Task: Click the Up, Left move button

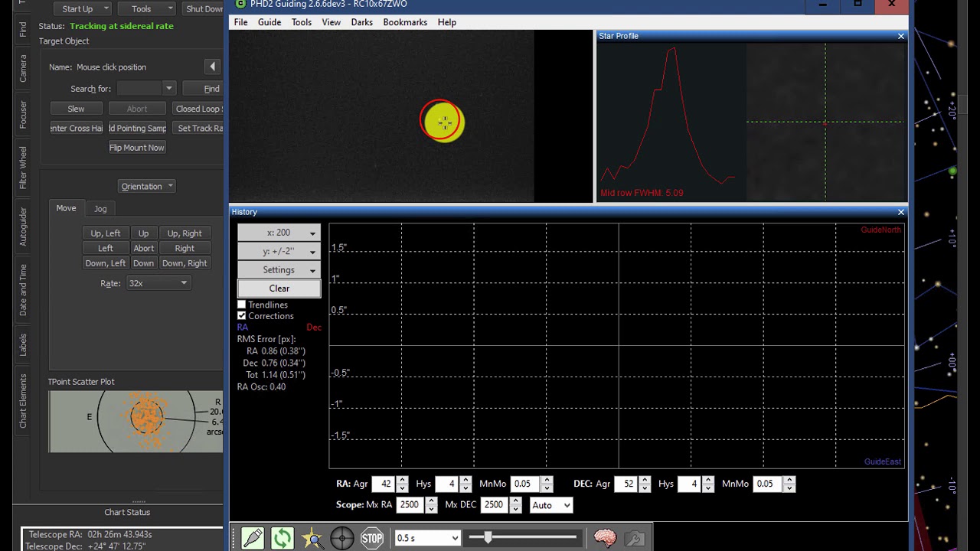Action: (106, 233)
